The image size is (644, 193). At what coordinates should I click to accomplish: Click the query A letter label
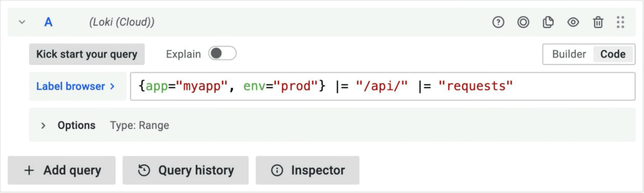[x=48, y=22]
